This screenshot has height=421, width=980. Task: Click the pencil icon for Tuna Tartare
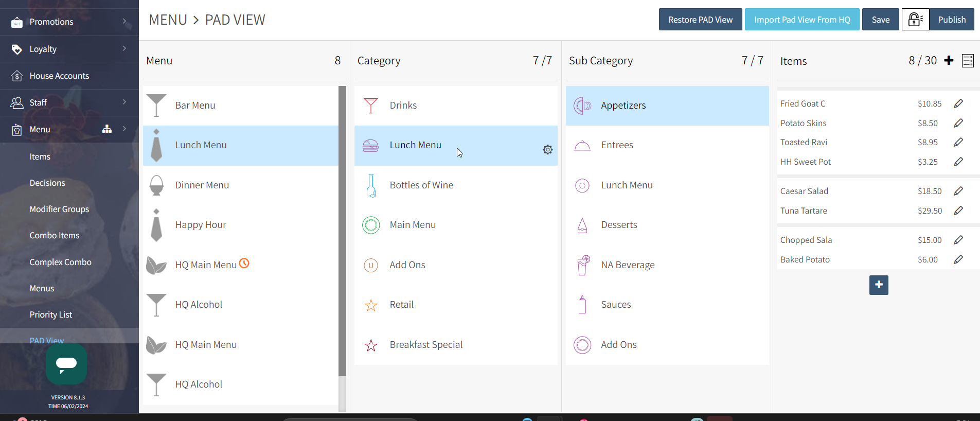[x=958, y=211]
